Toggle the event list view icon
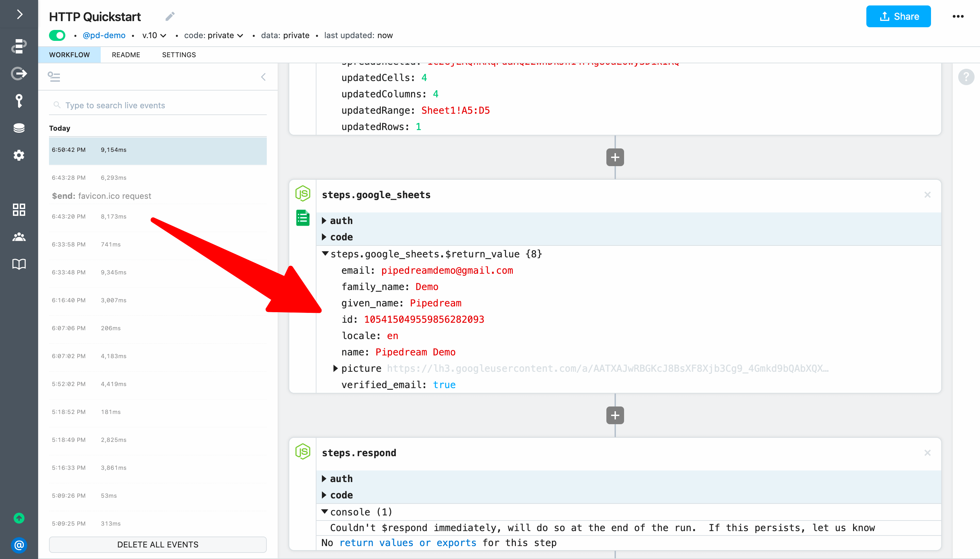980x559 pixels. [x=54, y=77]
